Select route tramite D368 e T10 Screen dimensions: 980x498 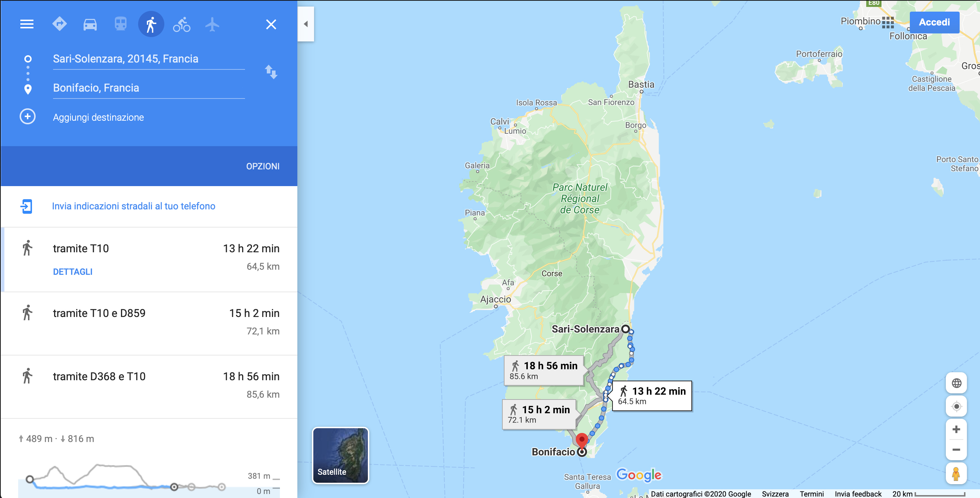click(x=149, y=386)
